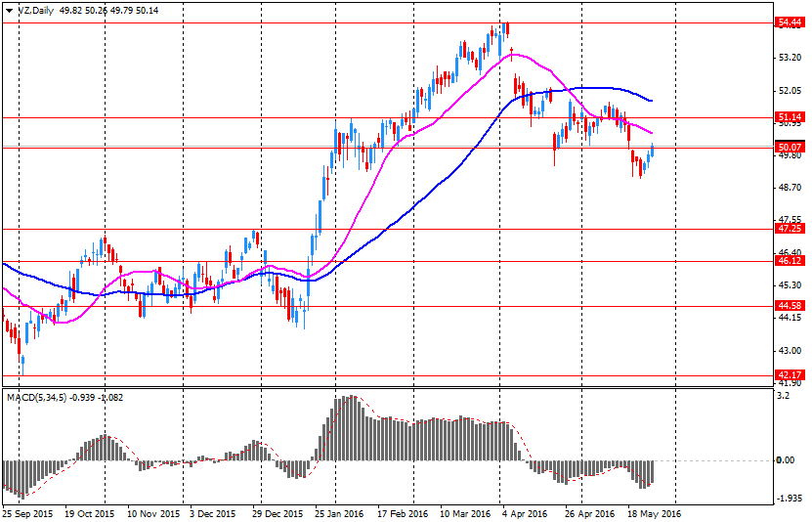Click the 25 Sep 2015 date label
Screen dimensions: 812x522
coord(27,514)
